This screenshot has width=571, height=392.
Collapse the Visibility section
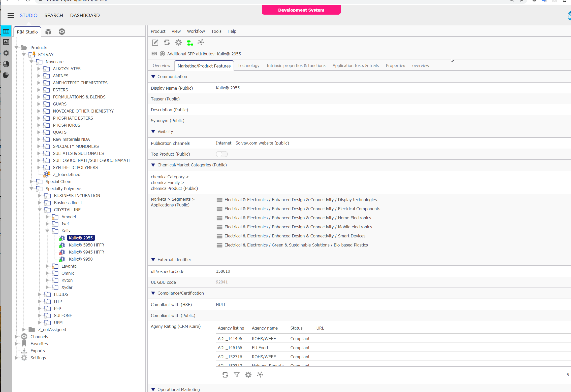pos(153,131)
